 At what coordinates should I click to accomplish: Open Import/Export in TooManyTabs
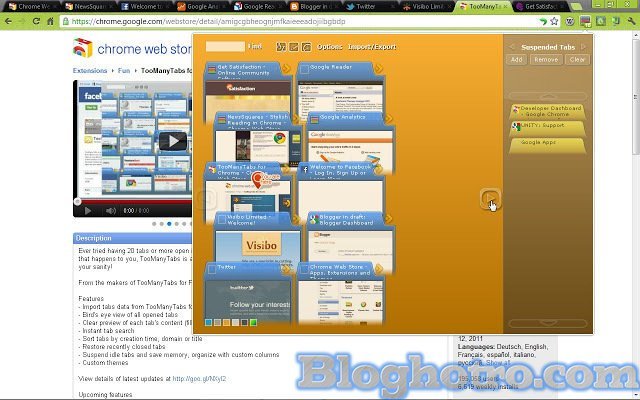tap(372, 47)
